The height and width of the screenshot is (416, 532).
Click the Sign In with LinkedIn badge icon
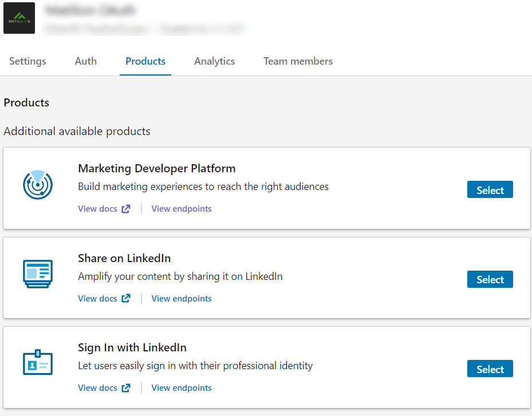click(38, 362)
